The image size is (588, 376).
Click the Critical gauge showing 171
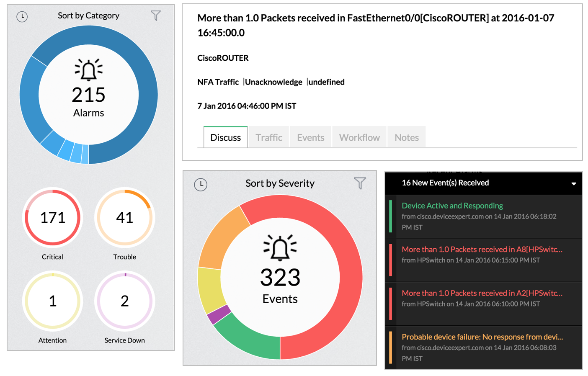point(52,218)
